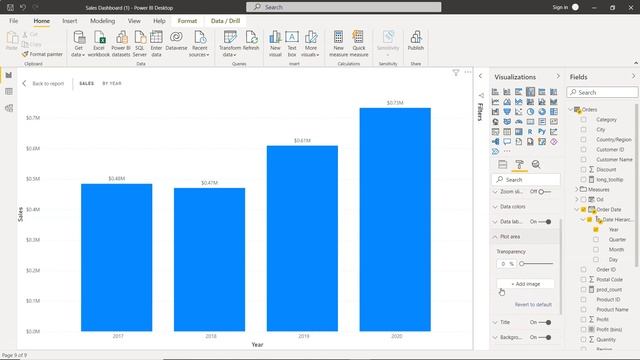640x360 pixels.
Task: Select the Analytics magnifier tab icon
Action: (x=536, y=164)
